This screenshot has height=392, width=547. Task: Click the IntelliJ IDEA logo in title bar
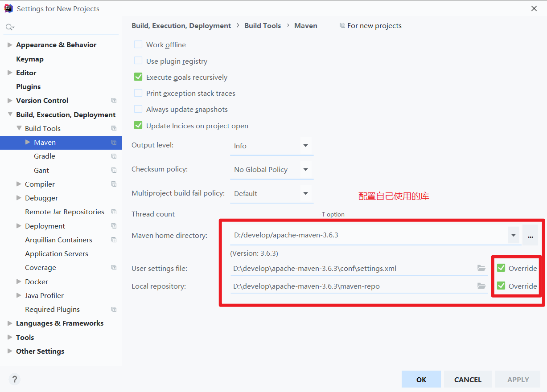coord(8,8)
